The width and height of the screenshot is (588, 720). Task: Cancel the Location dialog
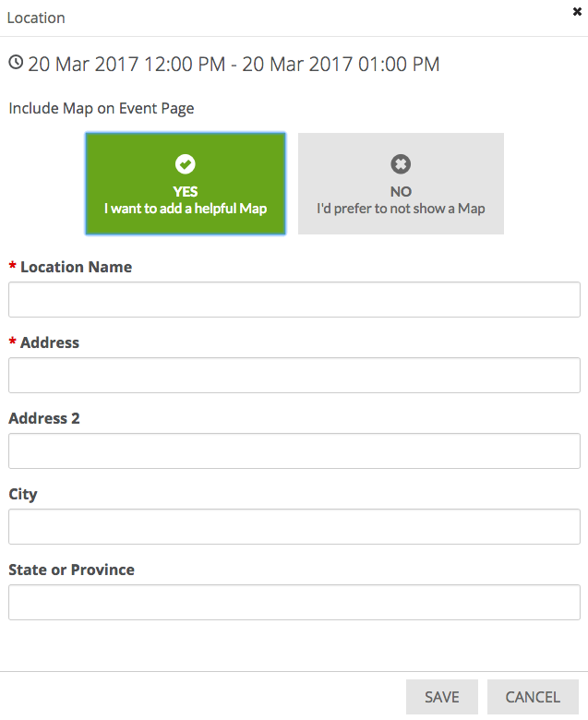click(x=533, y=697)
